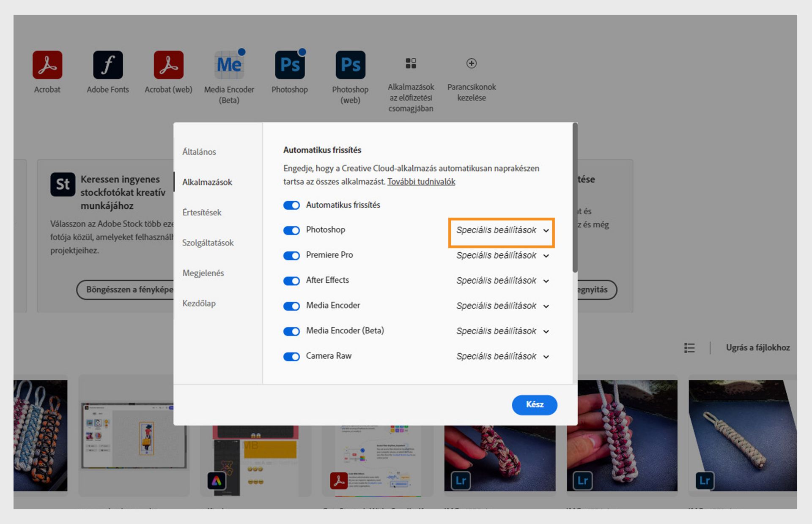Toggle the Camera Raw auto-update switch
The image size is (812, 524).
tap(291, 356)
